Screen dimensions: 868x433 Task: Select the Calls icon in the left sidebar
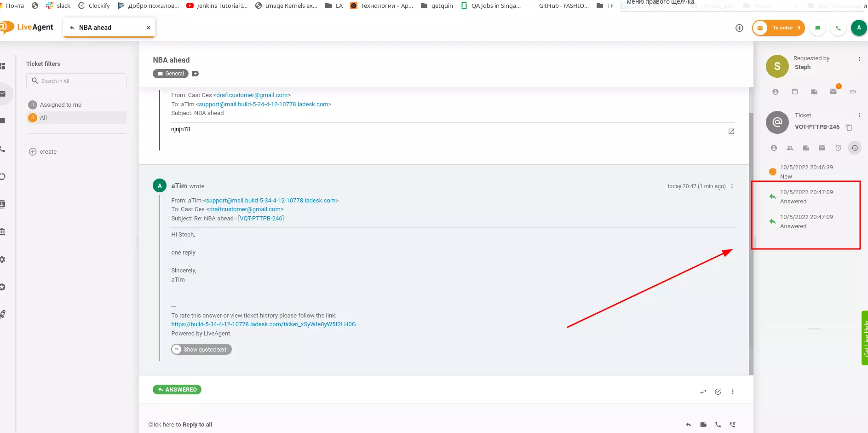point(2,150)
